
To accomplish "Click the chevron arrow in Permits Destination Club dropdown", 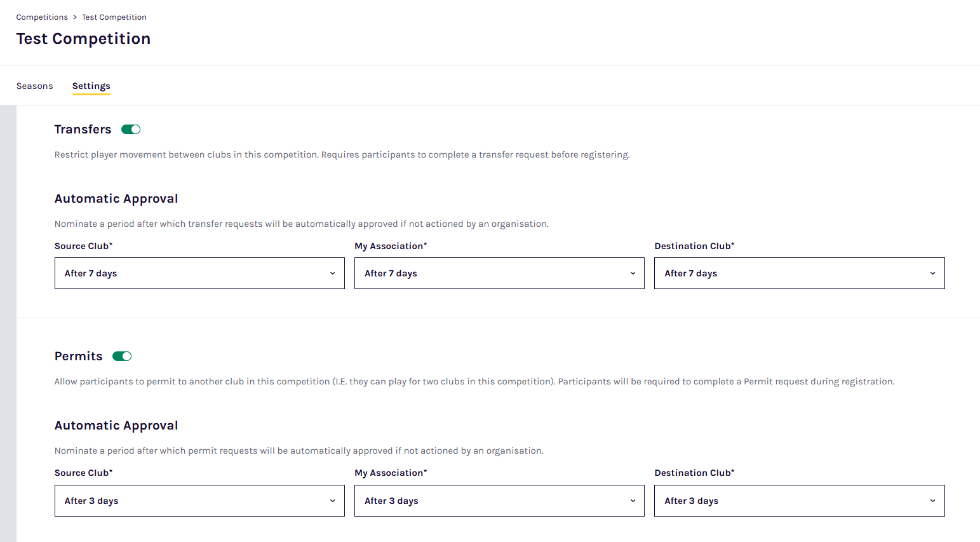I will [932, 501].
